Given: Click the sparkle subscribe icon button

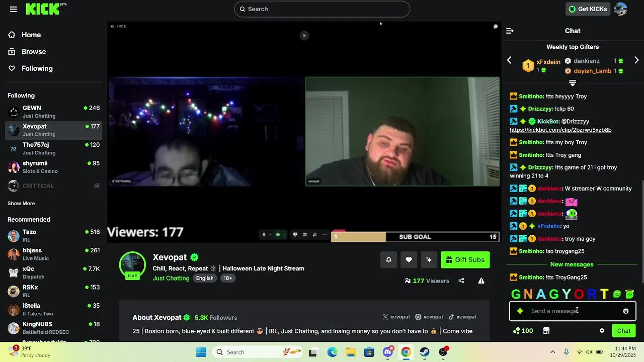Looking at the screenshot, I should [429, 260].
